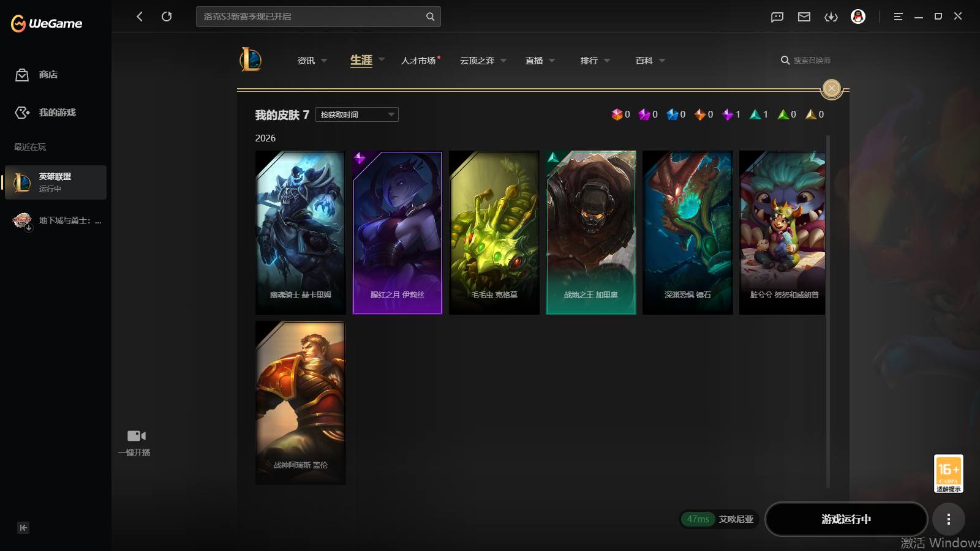The image size is (980, 551).
Task: Open the 战神阿瑞斯 盖伦 skin card
Action: tap(300, 403)
